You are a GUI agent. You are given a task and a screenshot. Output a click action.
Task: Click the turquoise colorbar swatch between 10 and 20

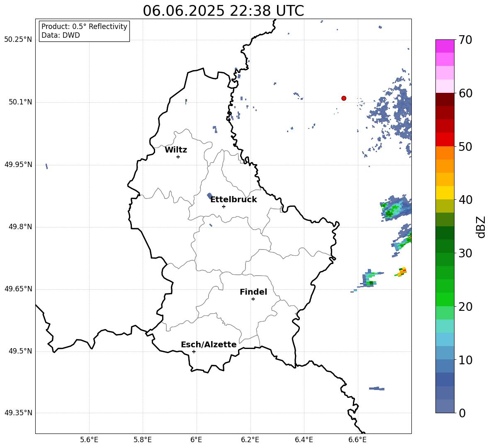pyautogui.click(x=445, y=326)
